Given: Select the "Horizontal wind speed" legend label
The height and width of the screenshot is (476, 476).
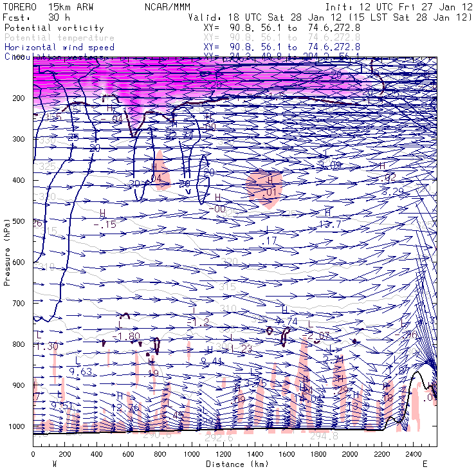Looking at the screenshot, I should [x=59, y=48].
